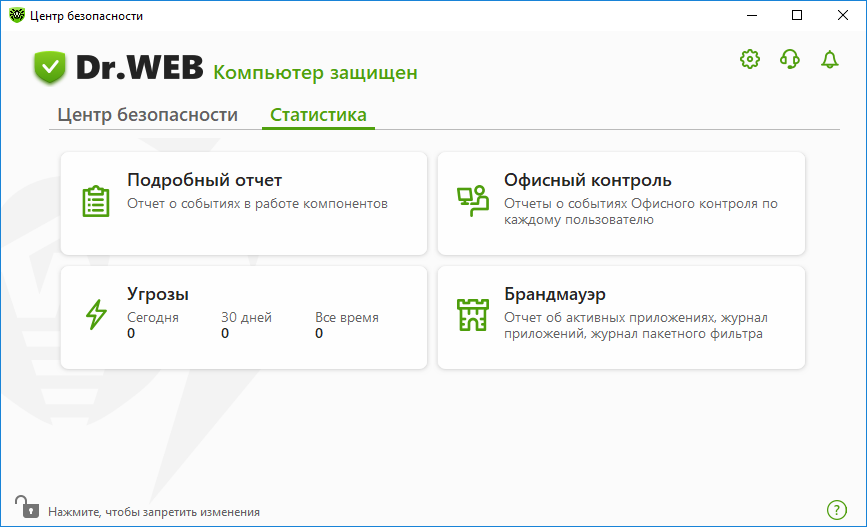This screenshot has height=527, width=867.
Task: Close the Центр безопасности window
Action: click(843, 15)
